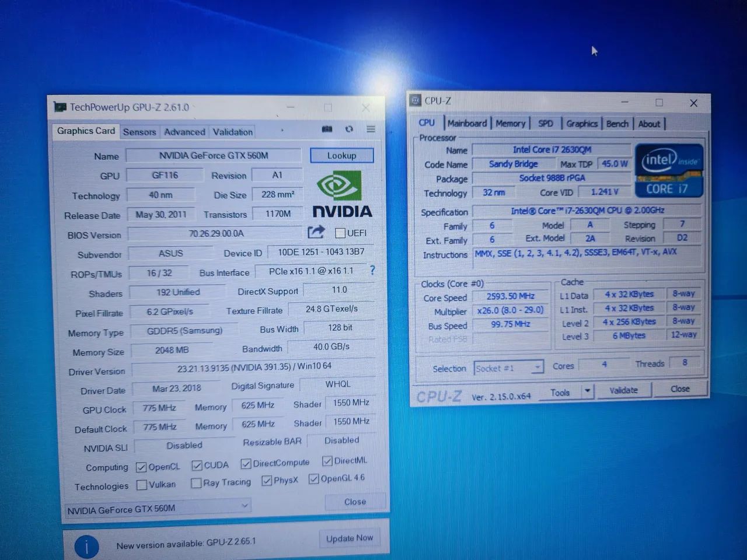Toggle the OpenCL checkbox
This screenshot has height=560, width=747.
(141, 467)
